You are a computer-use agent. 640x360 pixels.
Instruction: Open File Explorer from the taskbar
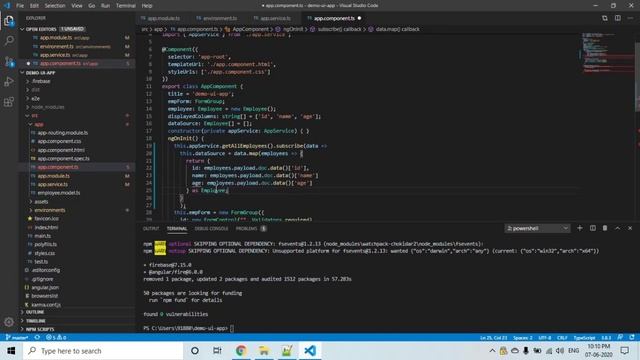[x=264, y=351]
